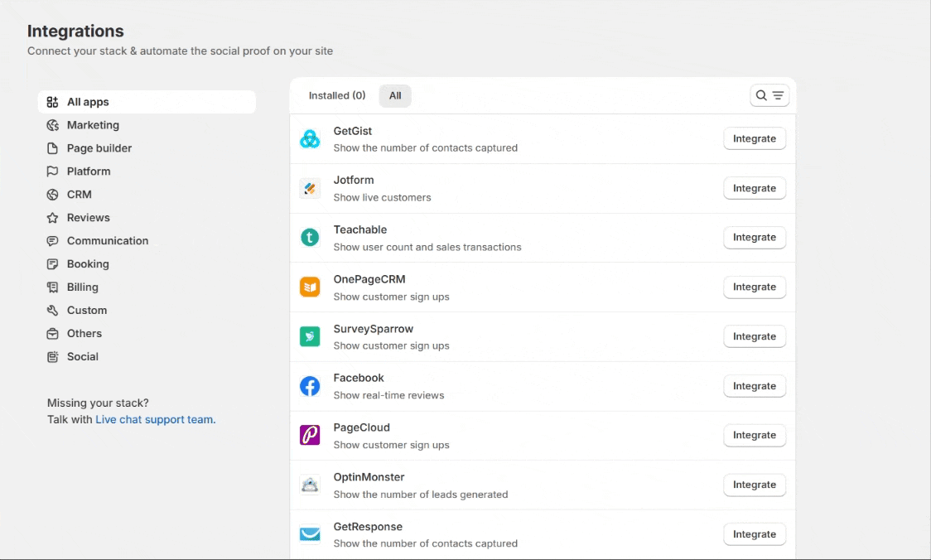Click the OptinMonster logo icon

309,485
